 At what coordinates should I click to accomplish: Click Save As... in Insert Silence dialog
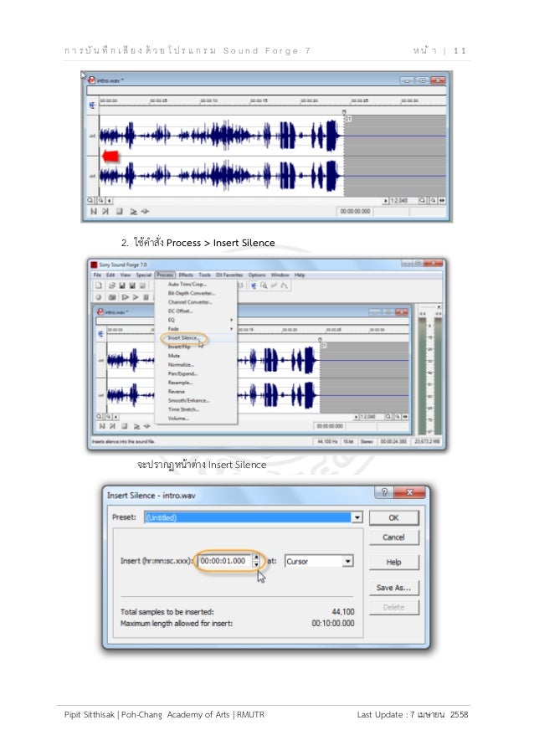393,588
